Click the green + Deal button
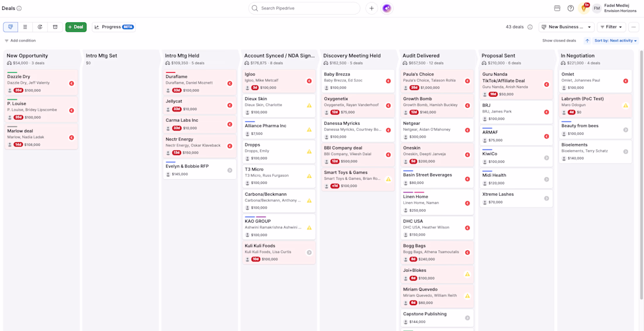The image size is (644, 331). pos(76,27)
